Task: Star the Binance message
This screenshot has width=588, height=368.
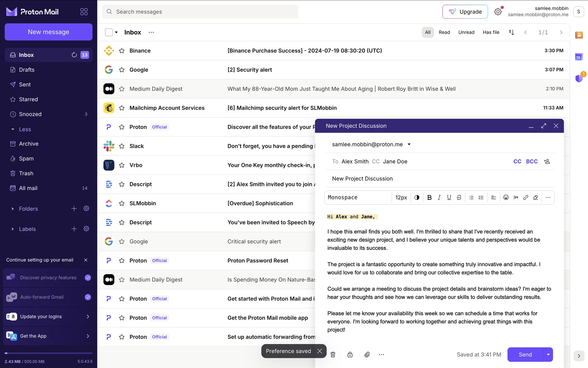Action: tap(122, 51)
